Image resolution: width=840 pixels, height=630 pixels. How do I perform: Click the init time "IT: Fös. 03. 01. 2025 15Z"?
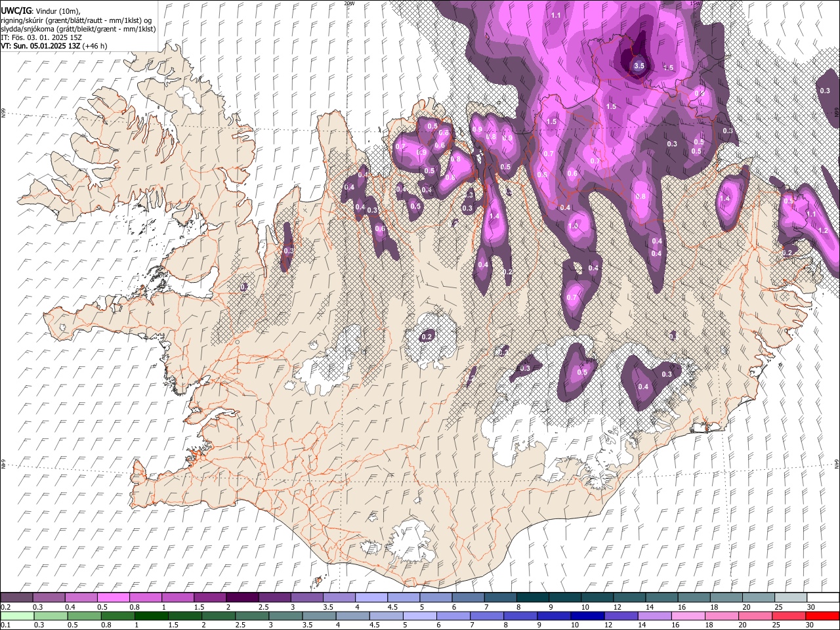[x=41, y=37]
